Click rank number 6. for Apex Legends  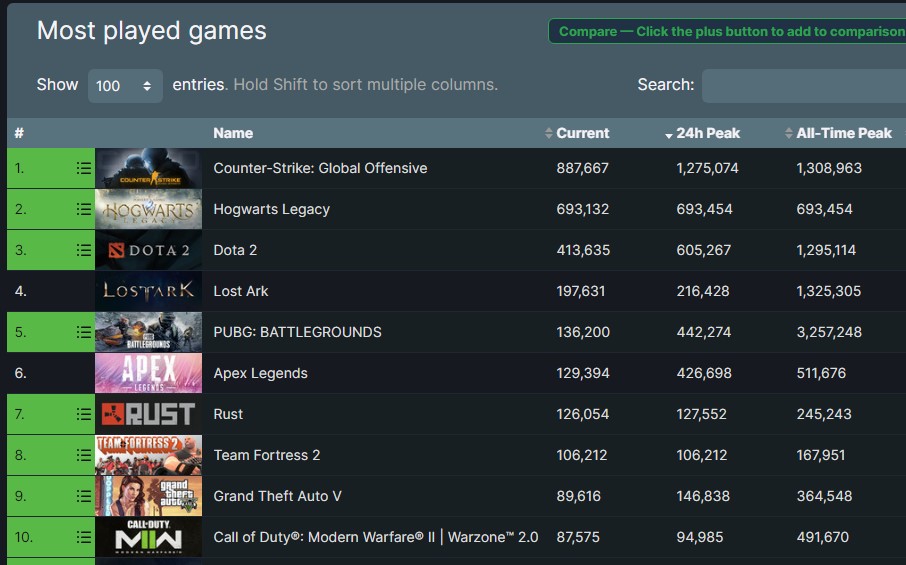(21, 373)
